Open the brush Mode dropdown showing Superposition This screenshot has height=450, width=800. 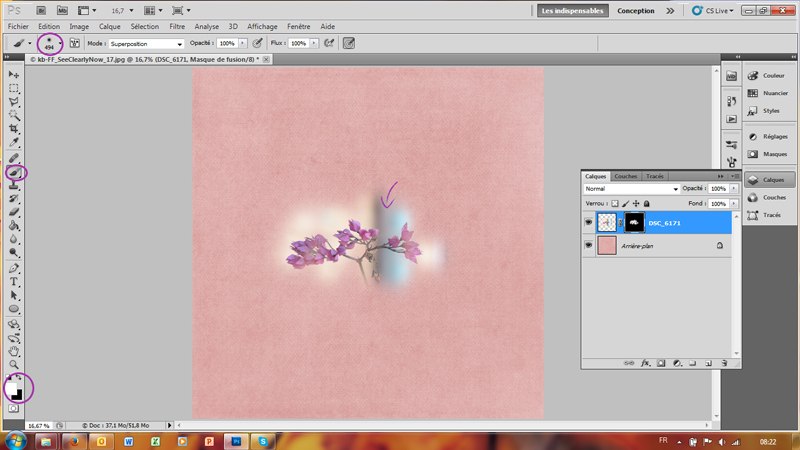(x=146, y=44)
